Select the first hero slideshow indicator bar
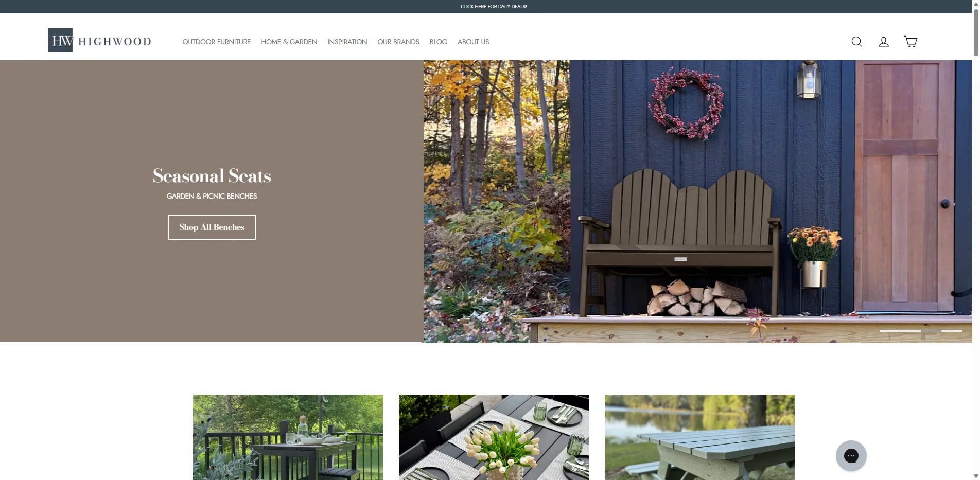Screen dimensions: 980x480 tap(900, 331)
